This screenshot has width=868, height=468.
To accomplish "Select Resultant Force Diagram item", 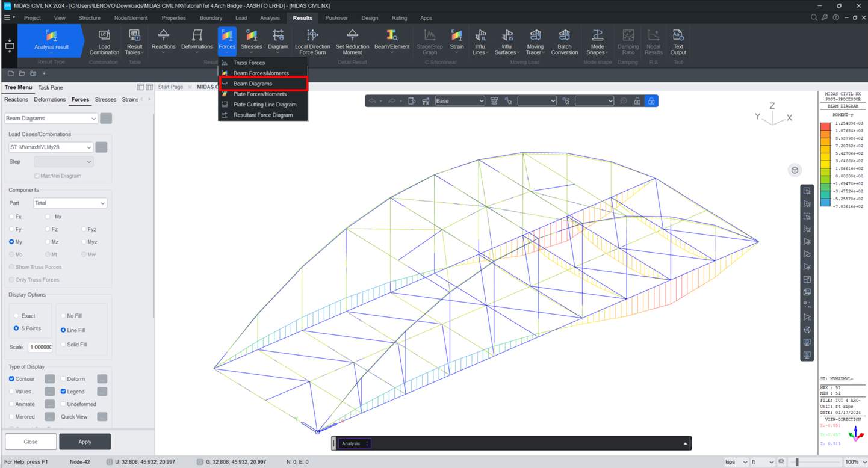I will pyautogui.click(x=263, y=115).
